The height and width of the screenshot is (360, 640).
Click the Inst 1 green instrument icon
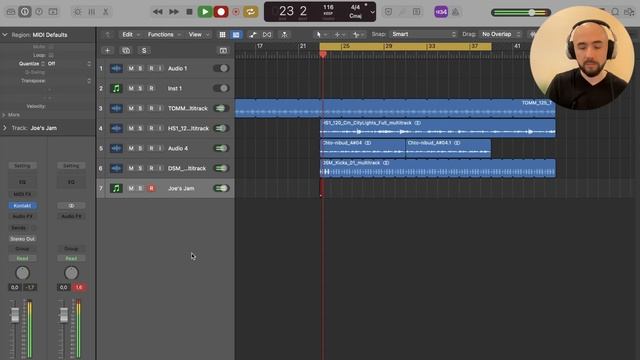[116, 89]
